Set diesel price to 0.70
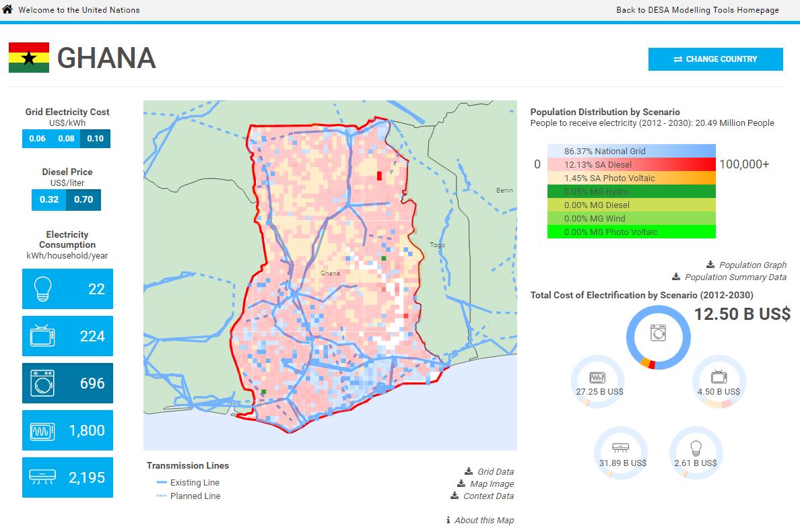The image size is (800, 532). coord(84,200)
